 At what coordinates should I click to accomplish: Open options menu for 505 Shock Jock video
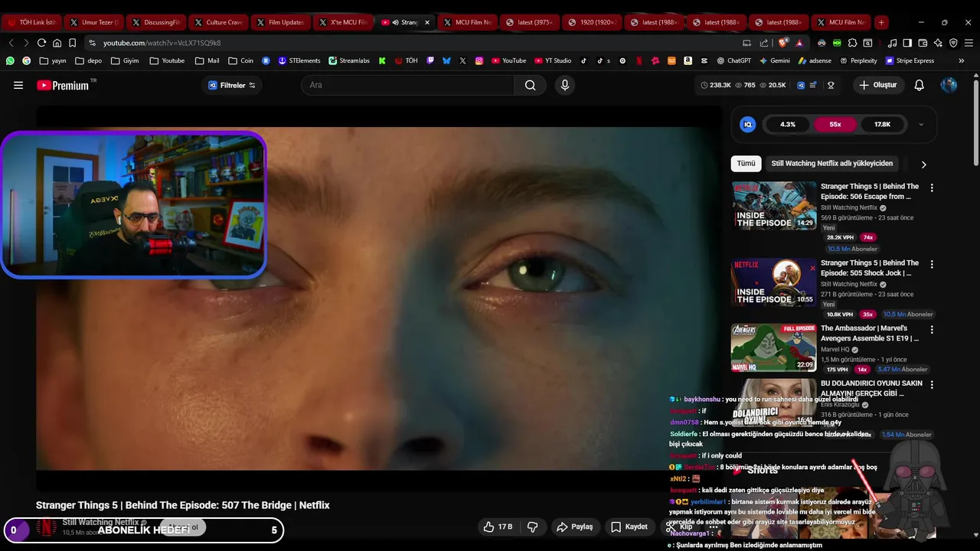coord(932,264)
